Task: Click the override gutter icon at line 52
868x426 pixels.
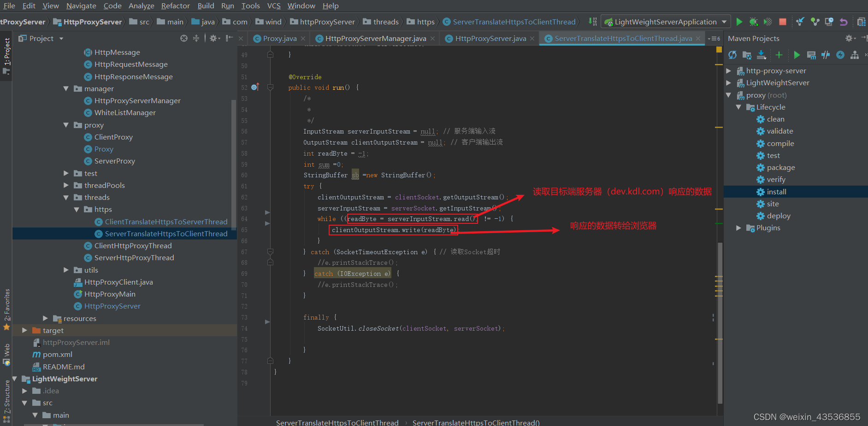Action: click(255, 87)
